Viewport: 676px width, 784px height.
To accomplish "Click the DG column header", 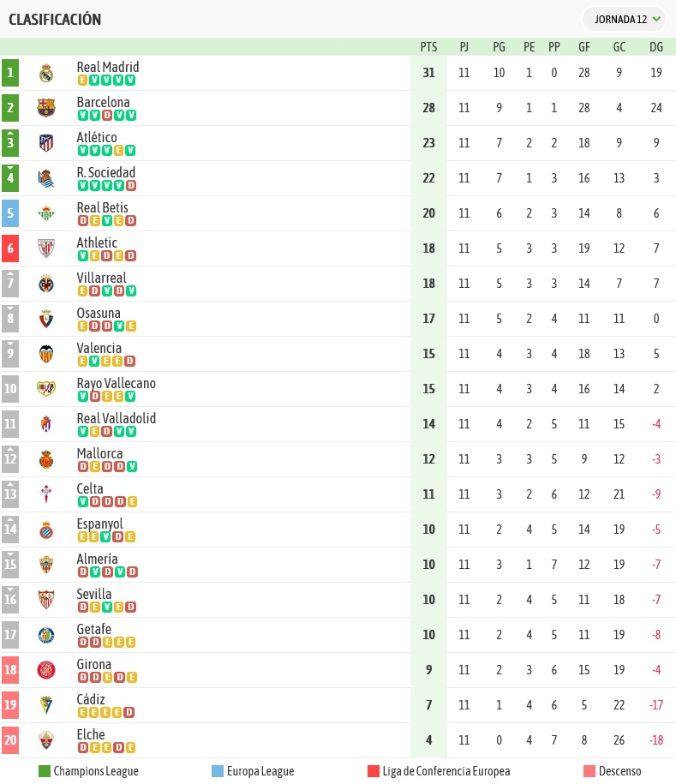I will point(656,47).
